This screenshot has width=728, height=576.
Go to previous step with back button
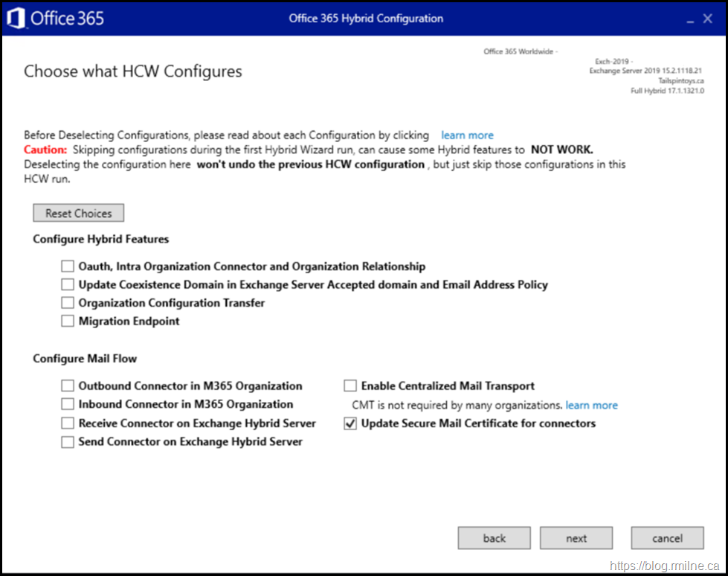point(494,538)
